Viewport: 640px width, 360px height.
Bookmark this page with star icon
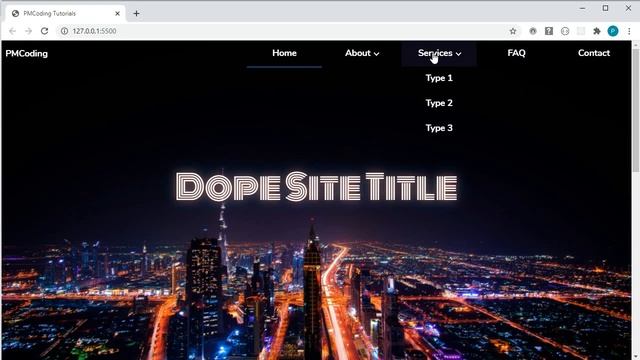pos(513,31)
